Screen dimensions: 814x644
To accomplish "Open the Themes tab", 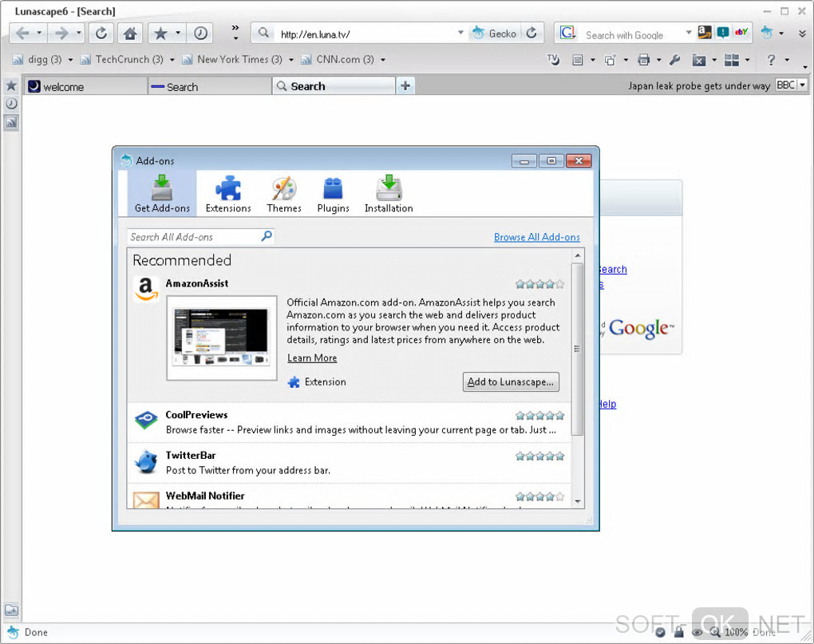I will pyautogui.click(x=284, y=194).
